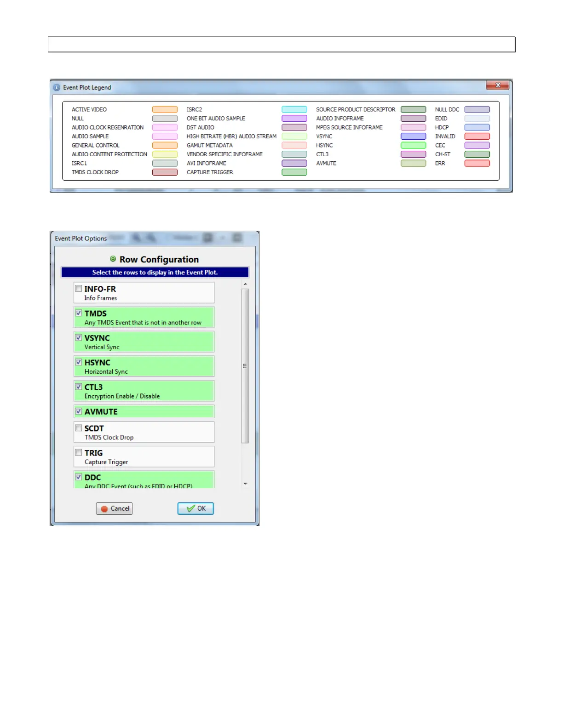Click the AUDIO CONTENT PROTECTION swatch
This screenshot has height=728, width=563.
coord(165,154)
